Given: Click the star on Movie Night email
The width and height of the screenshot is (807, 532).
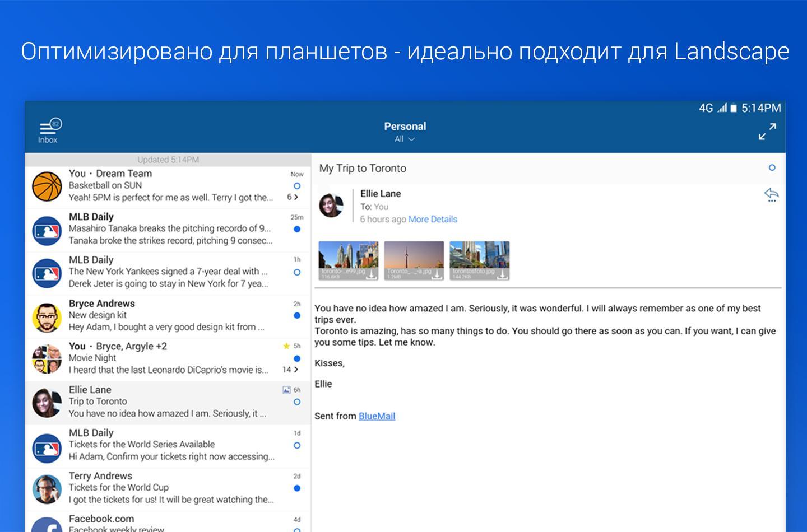Looking at the screenshot, I should (286, 346).
